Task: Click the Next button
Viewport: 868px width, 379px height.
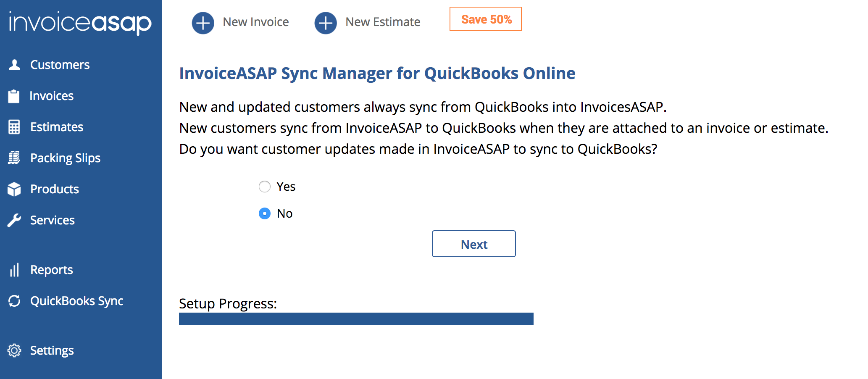Action: pos(474,244)
